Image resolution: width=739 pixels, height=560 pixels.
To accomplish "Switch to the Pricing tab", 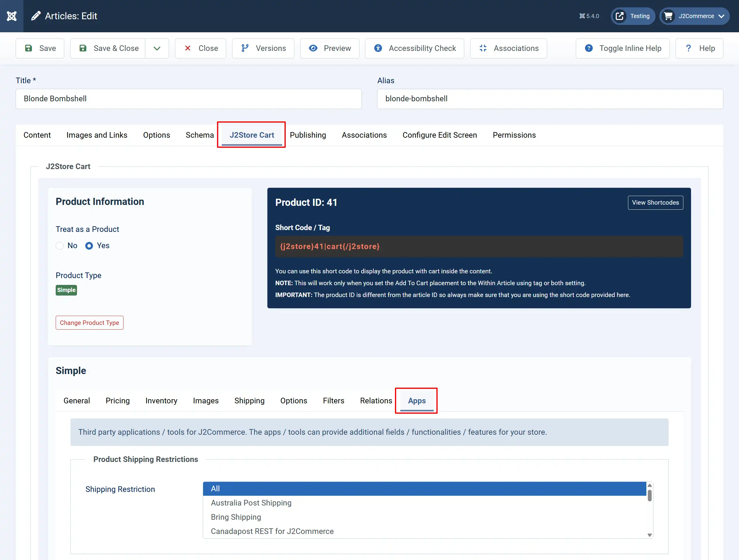I will (x=118, y=401).
